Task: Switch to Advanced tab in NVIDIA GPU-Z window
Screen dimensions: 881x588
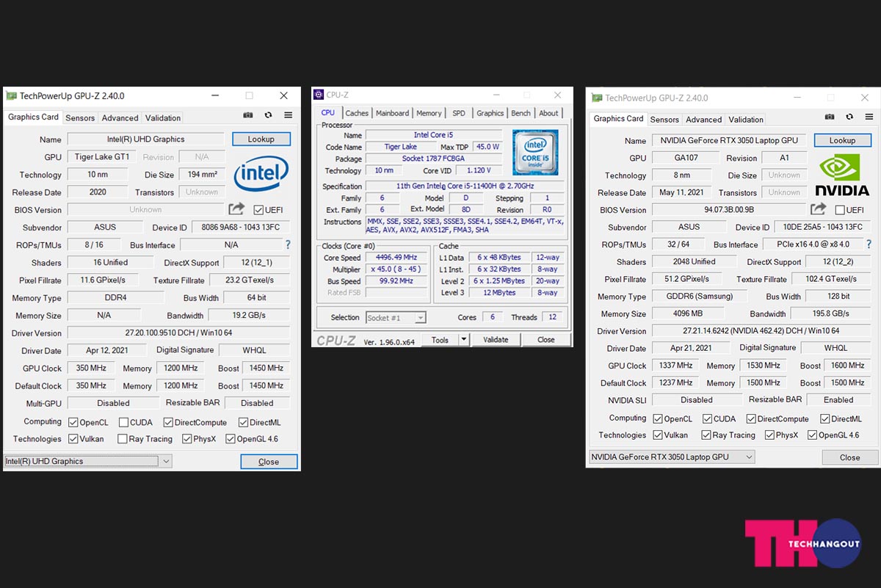Action: [704, 120]
